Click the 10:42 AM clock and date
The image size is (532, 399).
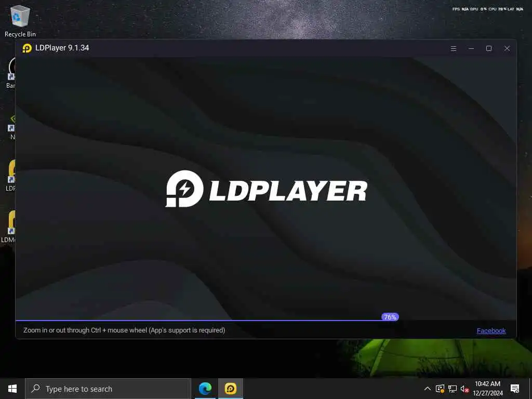(487, 389)
